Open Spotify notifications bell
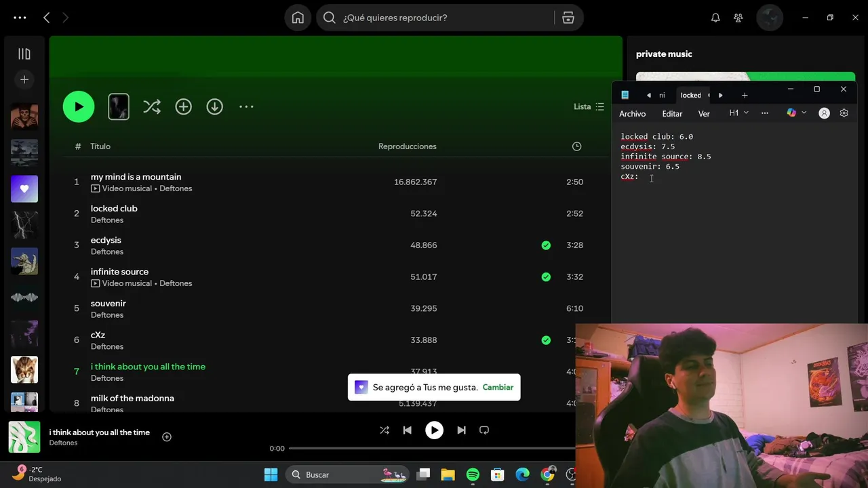The image size is (868, 488). 715,18
